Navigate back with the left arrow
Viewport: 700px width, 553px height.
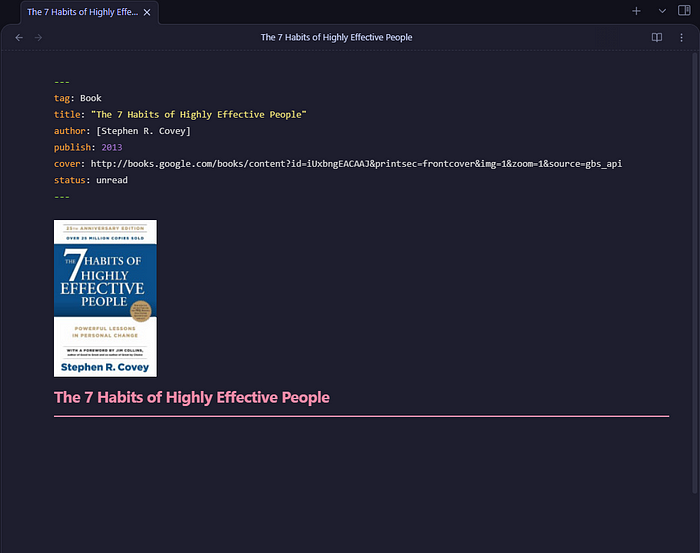(19, 37)
